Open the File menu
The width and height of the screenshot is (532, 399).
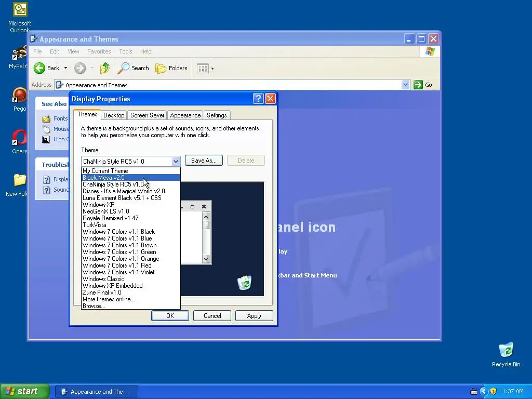tap(37, 51)
